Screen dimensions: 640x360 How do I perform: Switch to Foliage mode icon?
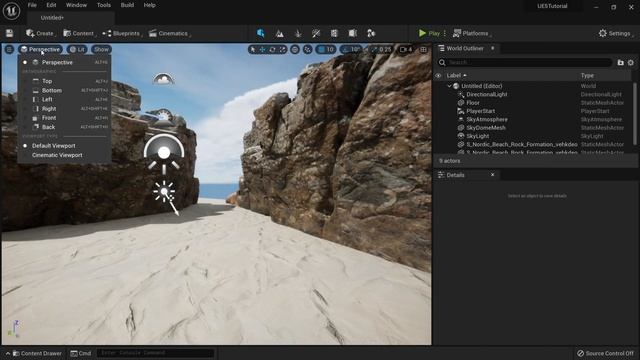pyautogui.click(x=298, y=33)
